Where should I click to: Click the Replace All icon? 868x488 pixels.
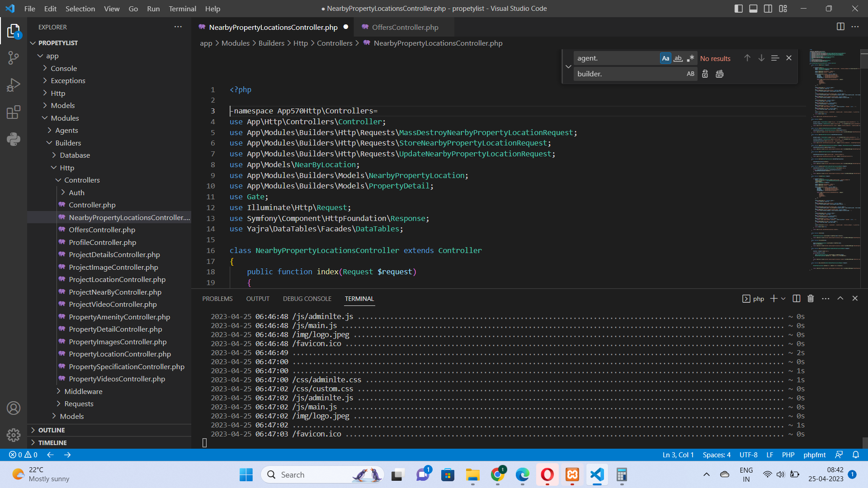(x=719, y=74)
